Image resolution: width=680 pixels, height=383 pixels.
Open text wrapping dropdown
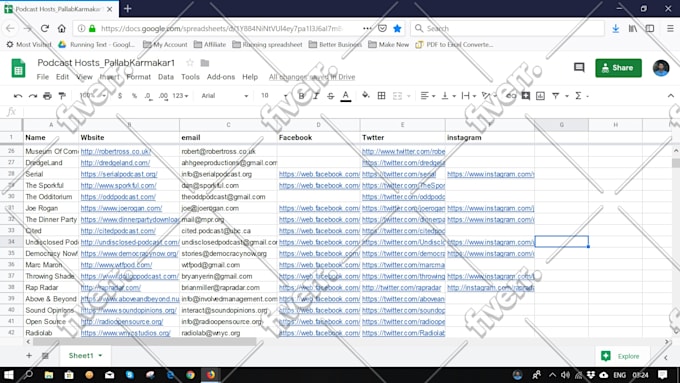[468, 96]
